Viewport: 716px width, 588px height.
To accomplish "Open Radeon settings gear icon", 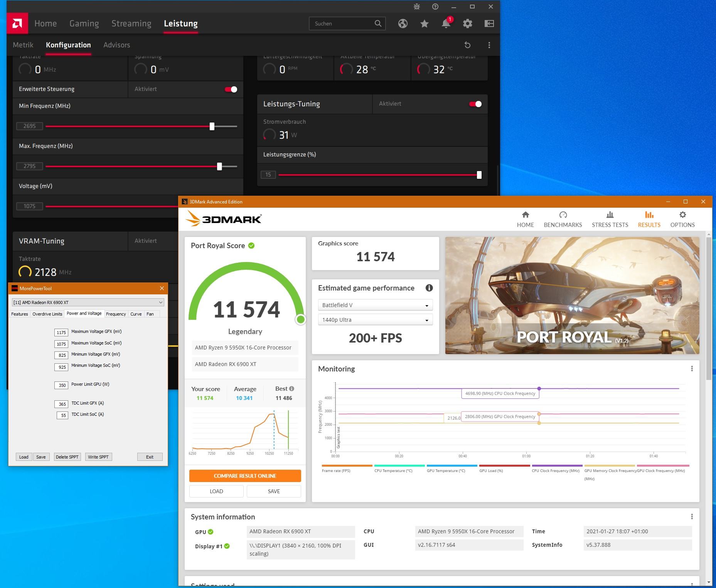I will (x=468, y=24).
